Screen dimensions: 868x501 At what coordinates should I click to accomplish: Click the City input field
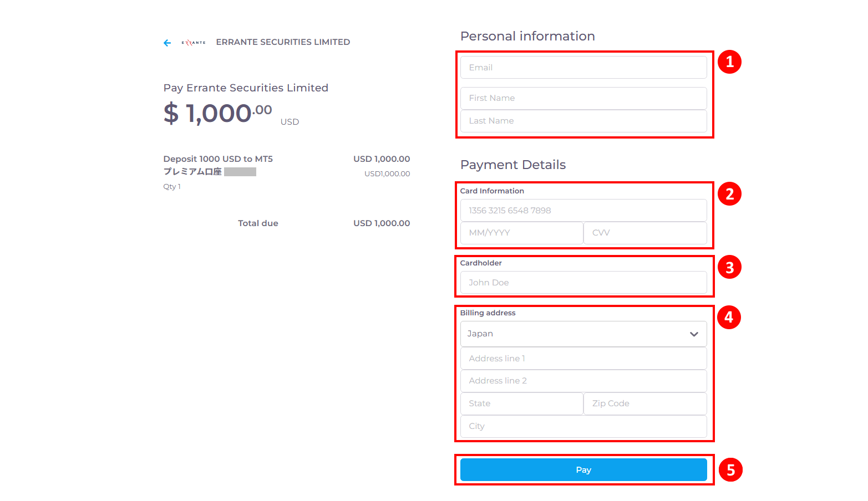click(x=583, y=426)
